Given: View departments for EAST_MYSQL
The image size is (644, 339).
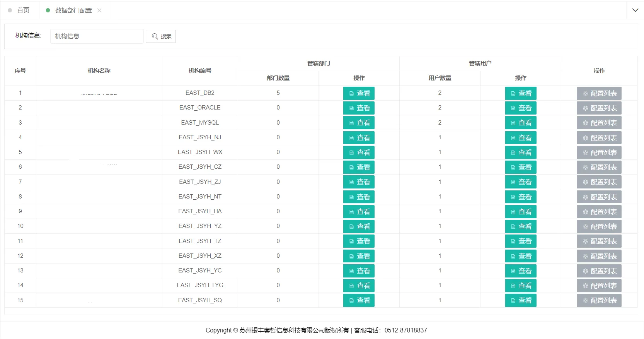Looking at the screenshot, I should [359, 123].
